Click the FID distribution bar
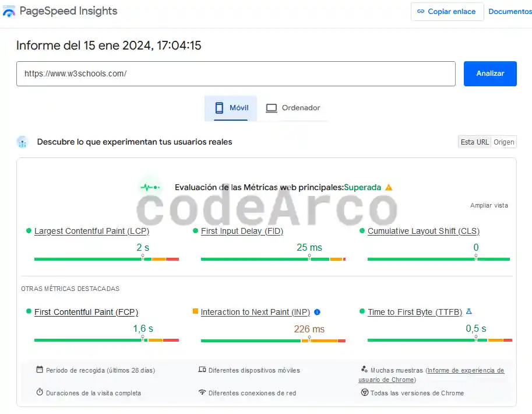The image size is (532, 414). point(273,259)
